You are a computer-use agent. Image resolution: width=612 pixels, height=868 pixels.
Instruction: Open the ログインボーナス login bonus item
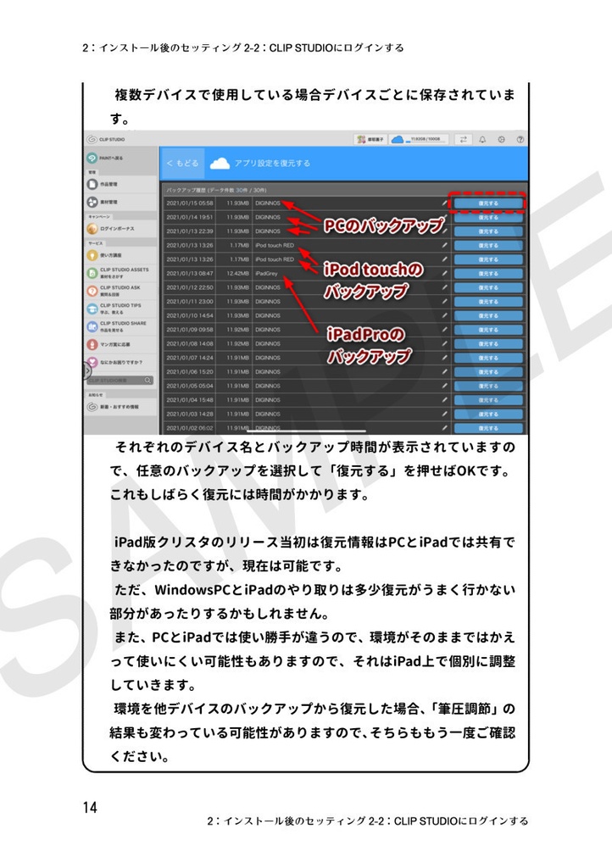coord(120,228)
